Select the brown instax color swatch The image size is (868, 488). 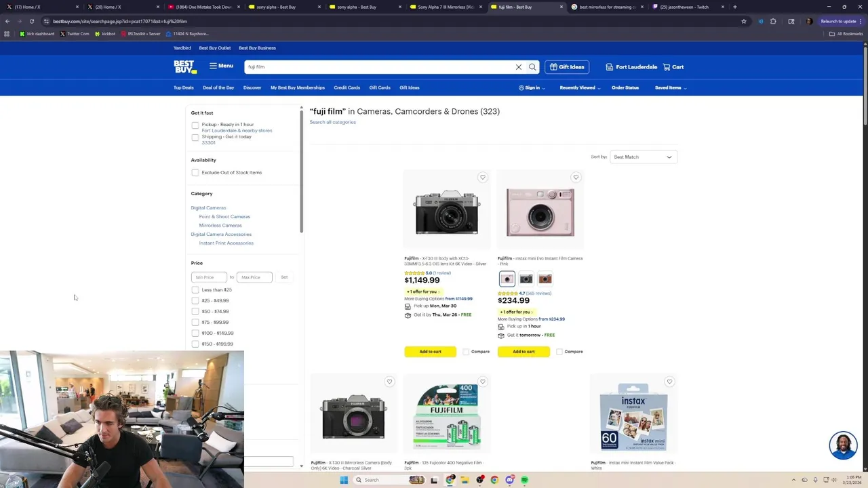(545, 279)
